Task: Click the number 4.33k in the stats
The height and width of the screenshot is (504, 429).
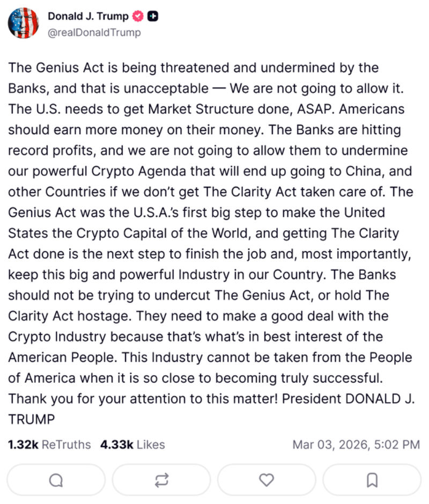Action: click(116, 444)
